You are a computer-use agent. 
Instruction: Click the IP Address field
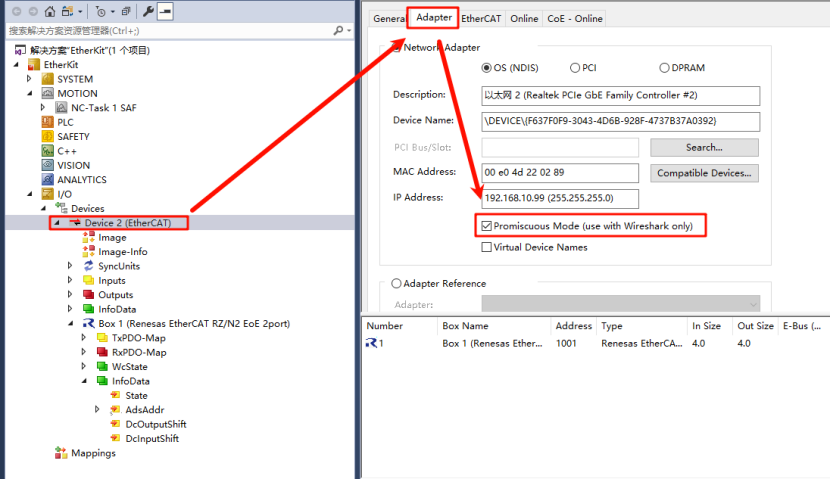click(560, 198)
